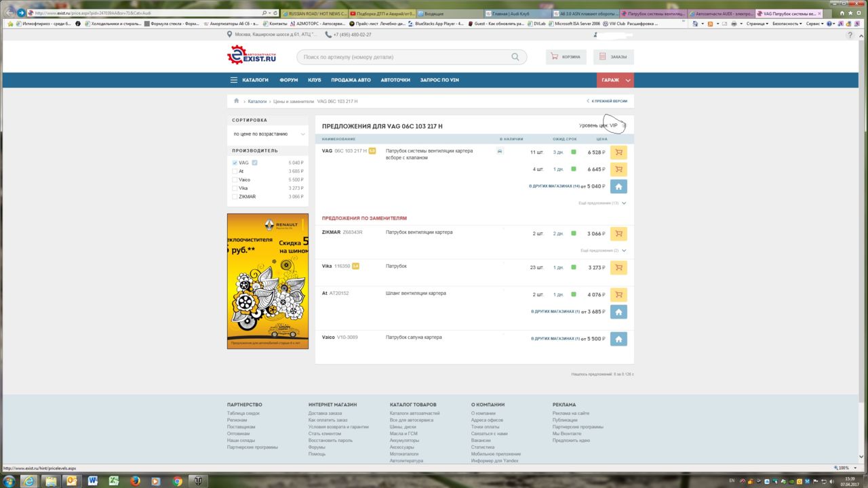Open Firefox from the taskbar

(134, 481)
